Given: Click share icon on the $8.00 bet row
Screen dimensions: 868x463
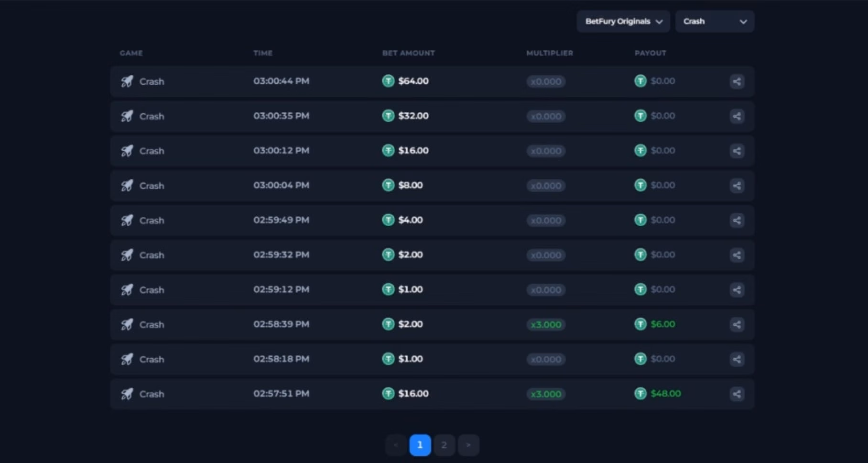Looking at the screenshot, I should click(x=737, y=186).
